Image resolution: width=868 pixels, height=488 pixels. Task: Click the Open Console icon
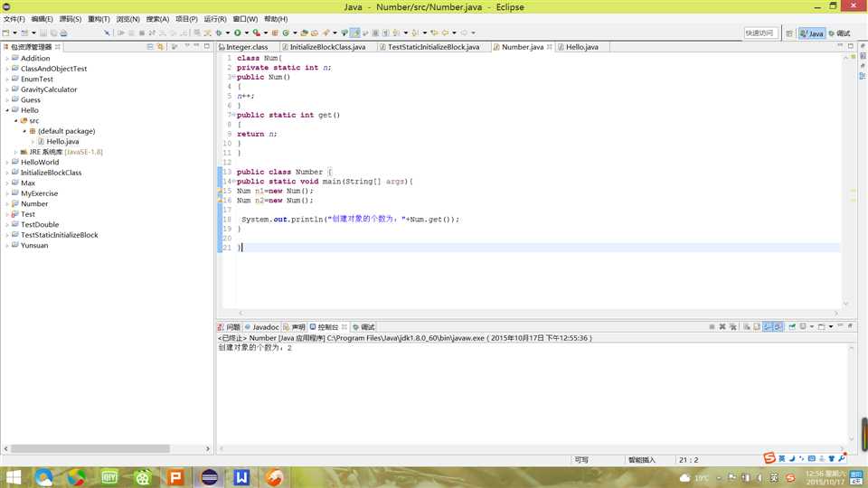822,326
